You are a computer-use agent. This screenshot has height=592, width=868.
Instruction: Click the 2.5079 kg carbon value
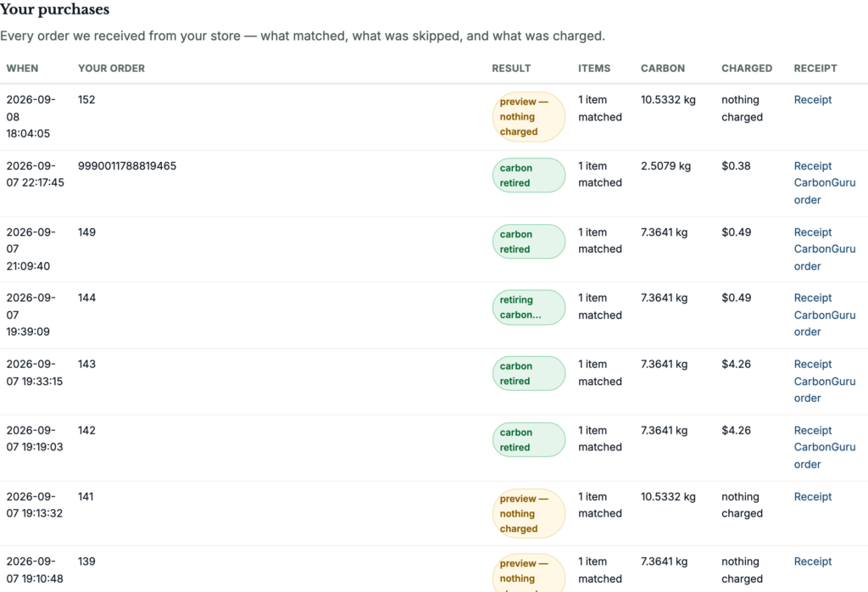coord(666,166)
